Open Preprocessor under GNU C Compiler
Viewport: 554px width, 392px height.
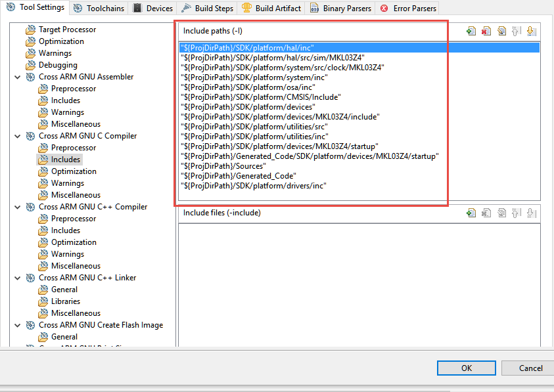74,148
